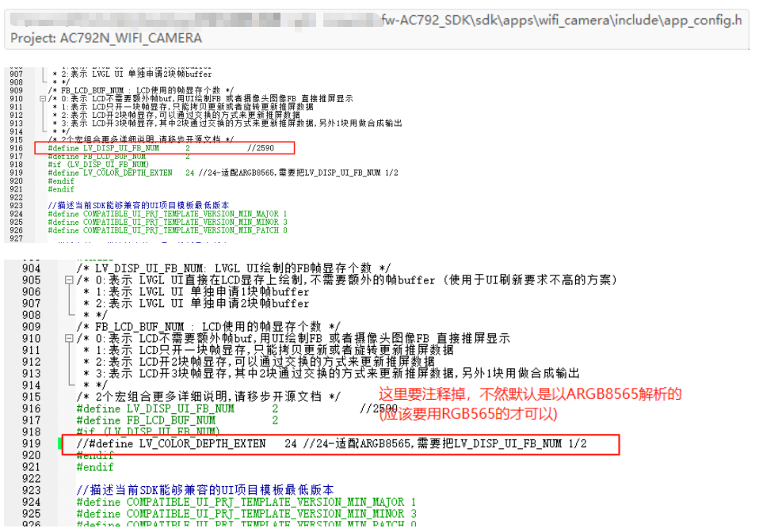Select upper view line 913 'LCD开3块帧显存' comment
This screenshot has height=532, width=782.
click(227, 123)
